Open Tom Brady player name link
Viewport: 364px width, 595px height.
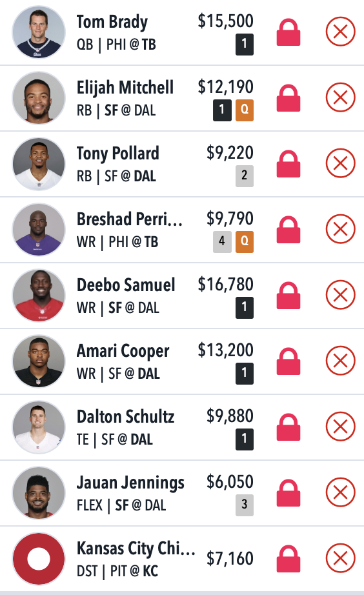[112, 22]
